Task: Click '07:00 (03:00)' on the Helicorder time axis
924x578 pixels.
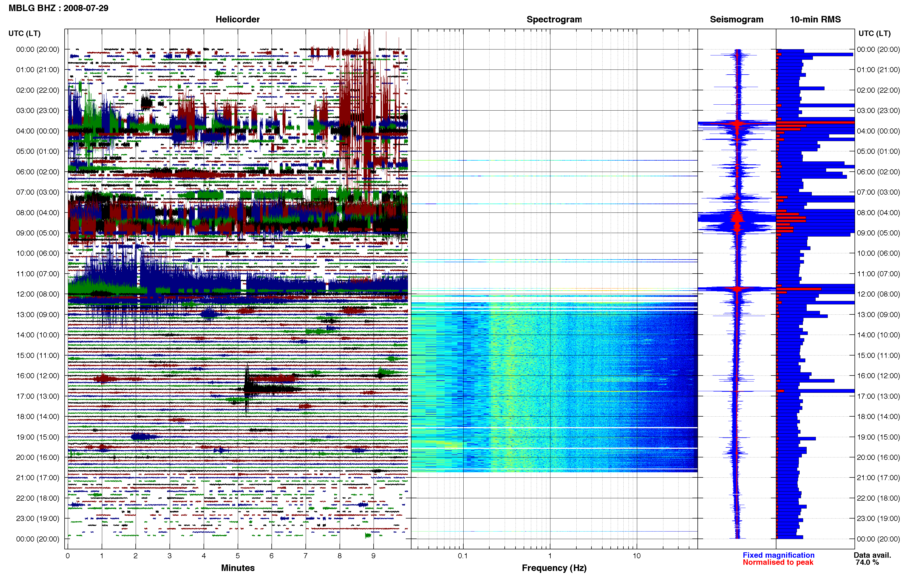Action: (38, 192)
